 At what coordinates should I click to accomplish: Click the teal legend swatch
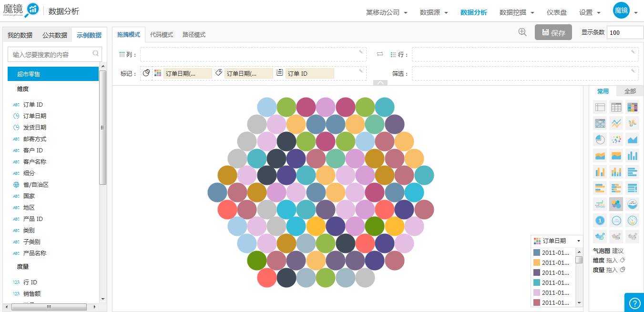537,283
